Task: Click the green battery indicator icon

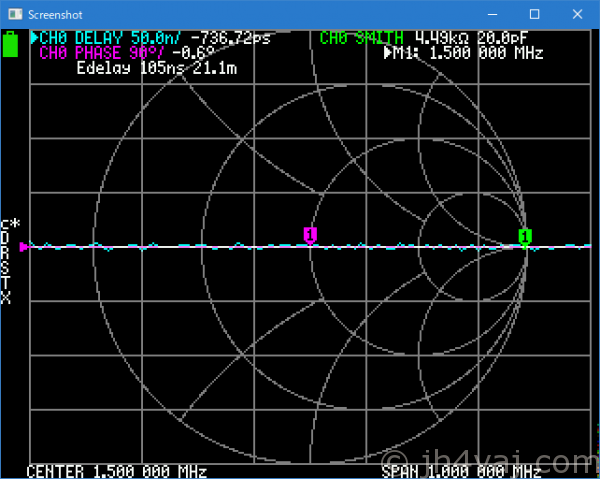Action: click(11, 46)
